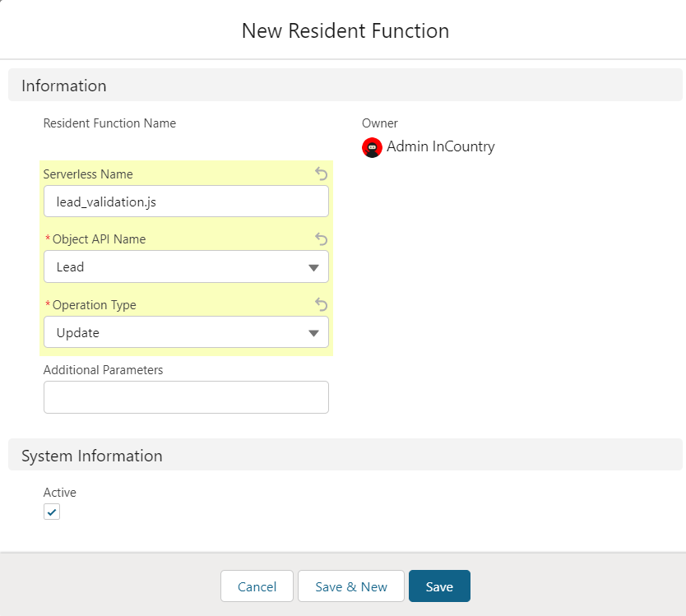The height and width of the screenshot is (616, 686).
Task: Select the lead_validation.js text in Serverless Name
Action: [x=105, y=201]
